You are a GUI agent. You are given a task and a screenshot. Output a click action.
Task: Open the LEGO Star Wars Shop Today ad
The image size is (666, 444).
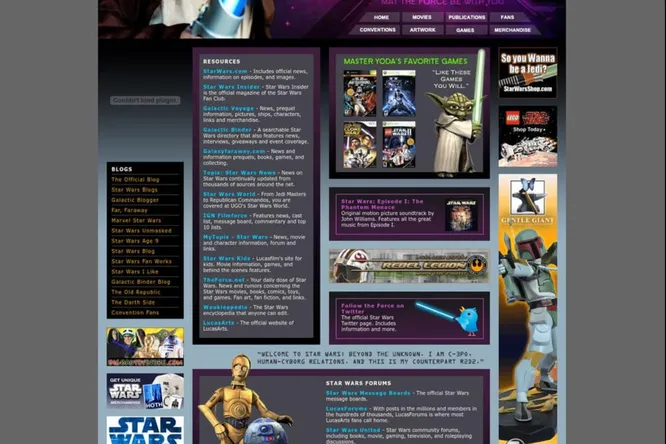coord(528,136)
